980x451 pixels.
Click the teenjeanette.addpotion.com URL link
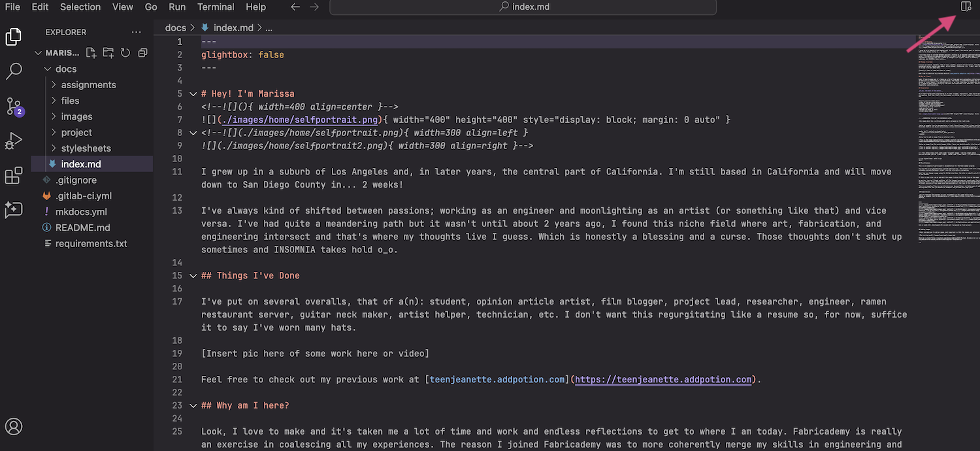point(663,380)
